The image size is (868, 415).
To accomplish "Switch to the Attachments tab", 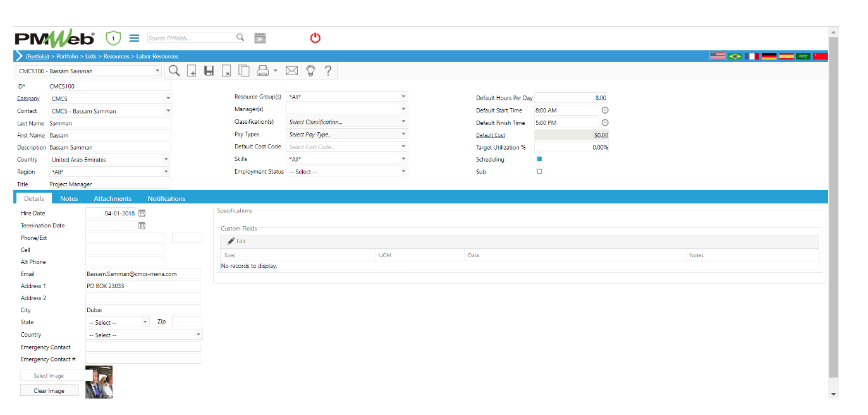I will pyautogui.click(x=113, y=198).
